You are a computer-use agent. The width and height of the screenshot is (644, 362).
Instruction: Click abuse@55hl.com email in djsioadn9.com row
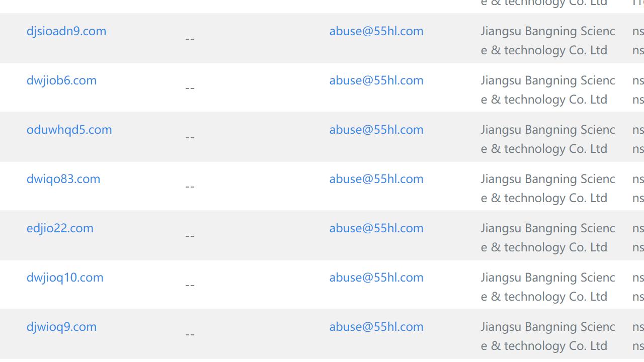[x=376, y=31]
